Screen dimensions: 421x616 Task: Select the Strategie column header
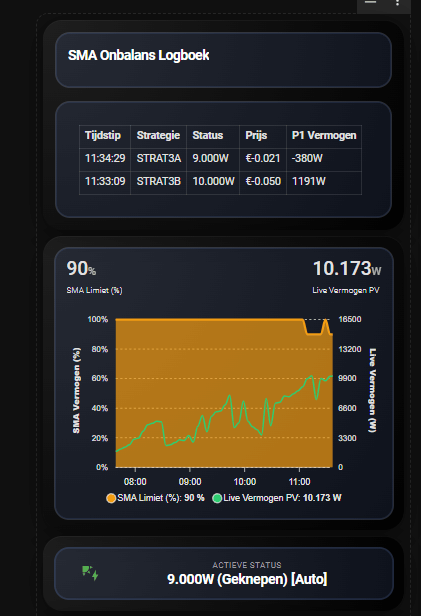pos(158,136)
